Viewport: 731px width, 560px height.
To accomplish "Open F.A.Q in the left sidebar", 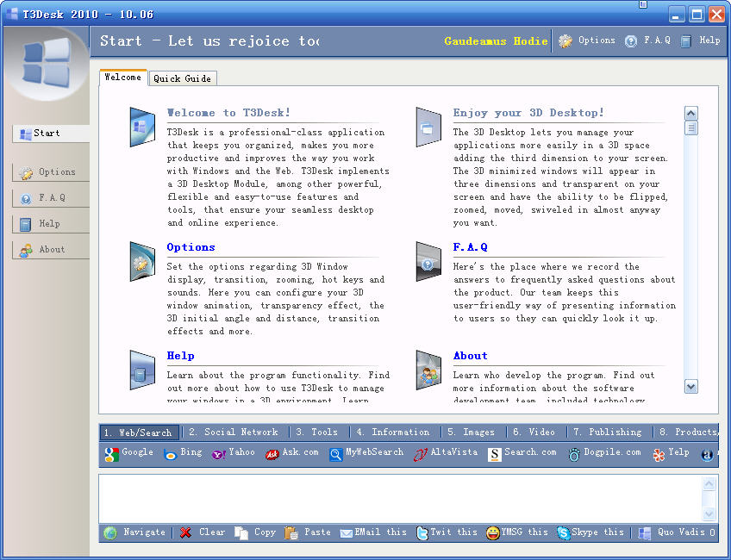I will pos(51,198).
